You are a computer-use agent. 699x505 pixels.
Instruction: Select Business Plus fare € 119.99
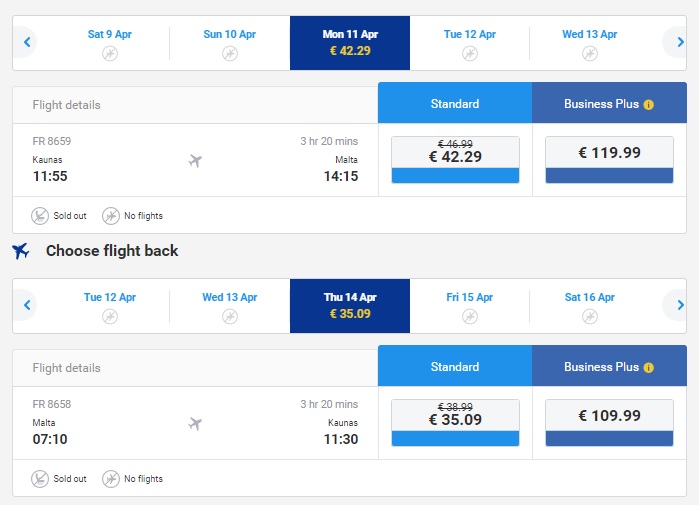[609, 160]
